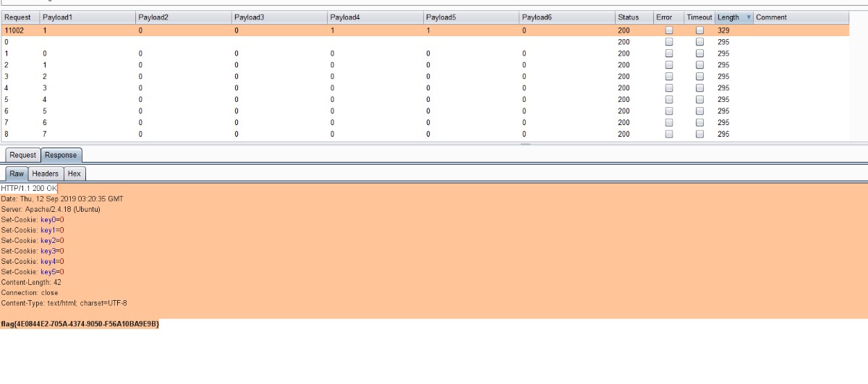Click the Content-Type header line
Screen dimensions: 868x384
[64, 303]
